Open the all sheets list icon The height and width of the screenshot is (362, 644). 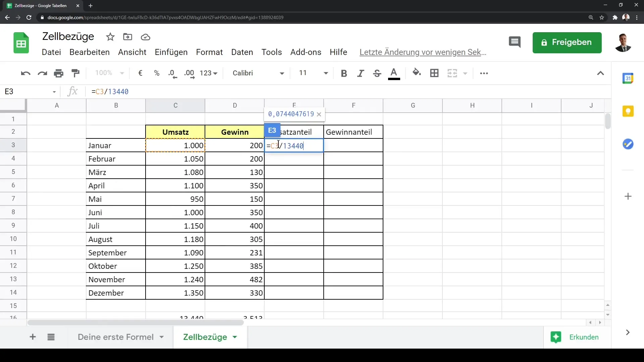pyautogui.click(x=51, y=337)
